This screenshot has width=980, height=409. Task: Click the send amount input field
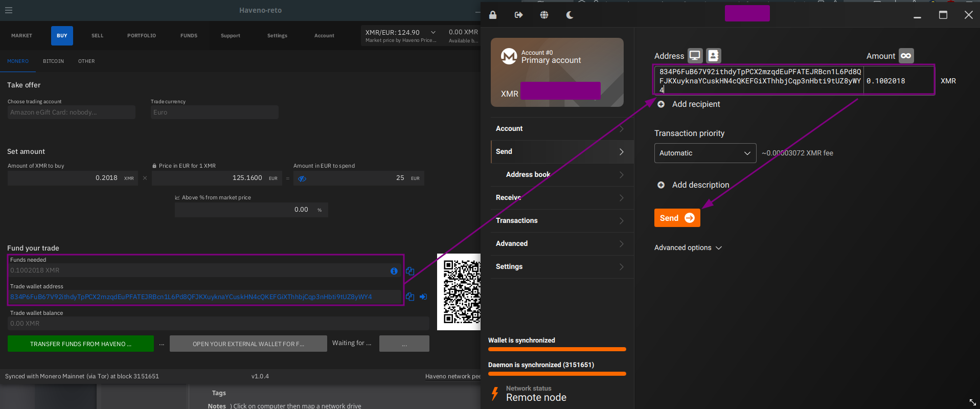click(899, 81)
